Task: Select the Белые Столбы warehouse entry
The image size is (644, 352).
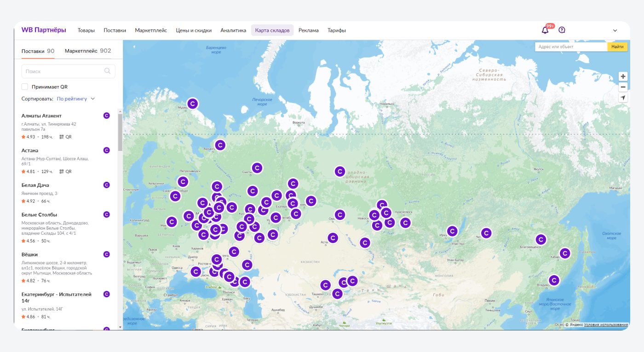Action: click(66, 228)
